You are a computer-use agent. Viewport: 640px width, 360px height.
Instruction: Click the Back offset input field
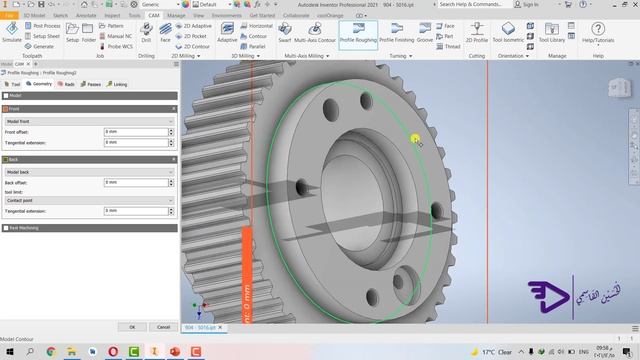tap(136, 182)
